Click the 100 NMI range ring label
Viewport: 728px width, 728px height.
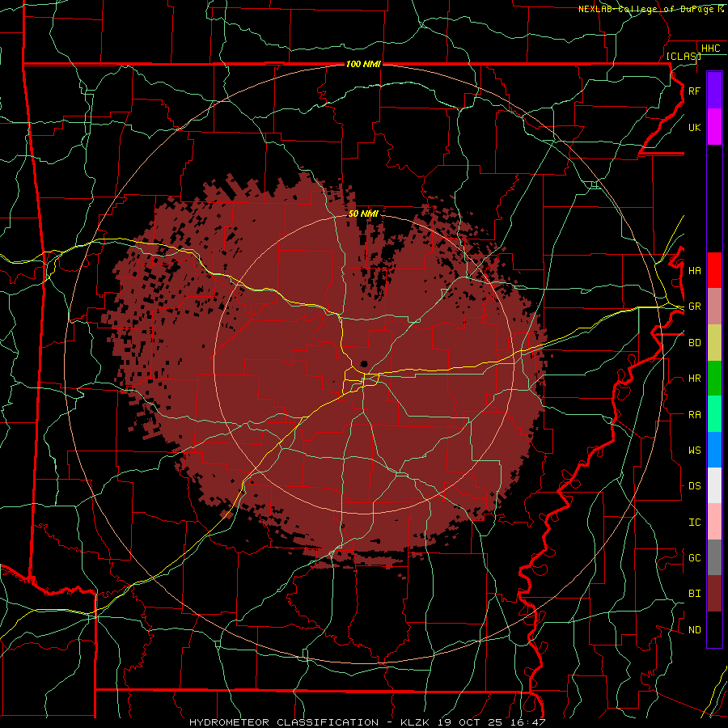point(363,64)
